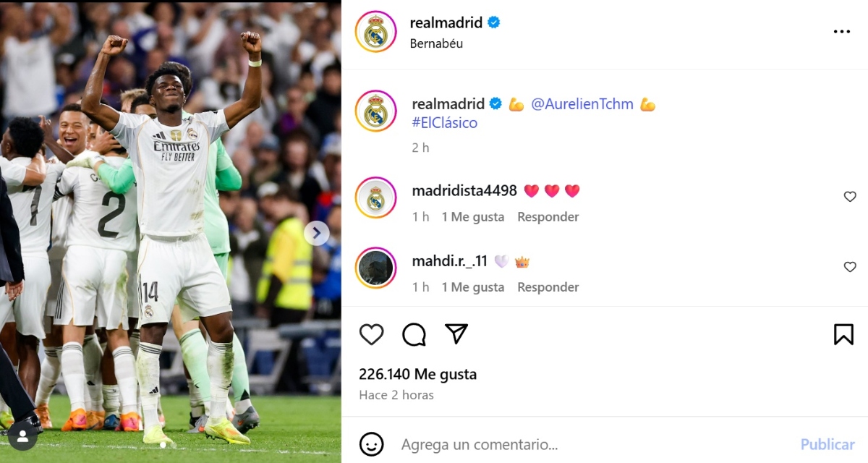Like the post with the heart icon
This screenshot has width=868, height=463.
[x=372, y=334]
